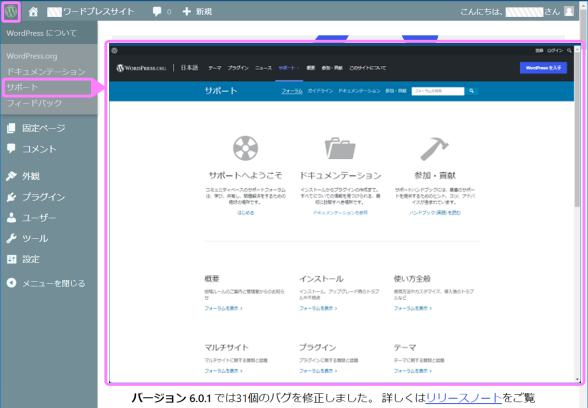Click the 概要 forum heading

212,279
